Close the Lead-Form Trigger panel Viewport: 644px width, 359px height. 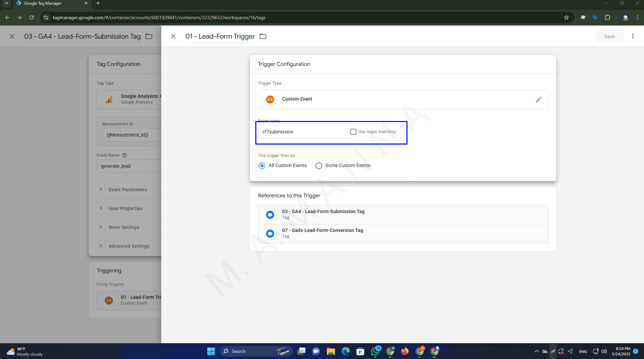(x=173, y=36)
